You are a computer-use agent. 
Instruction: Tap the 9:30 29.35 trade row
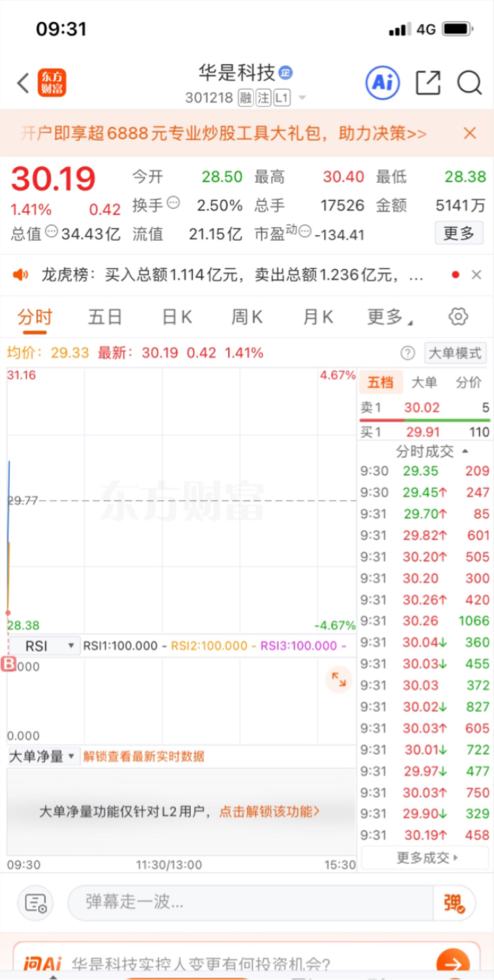(425, 471)
